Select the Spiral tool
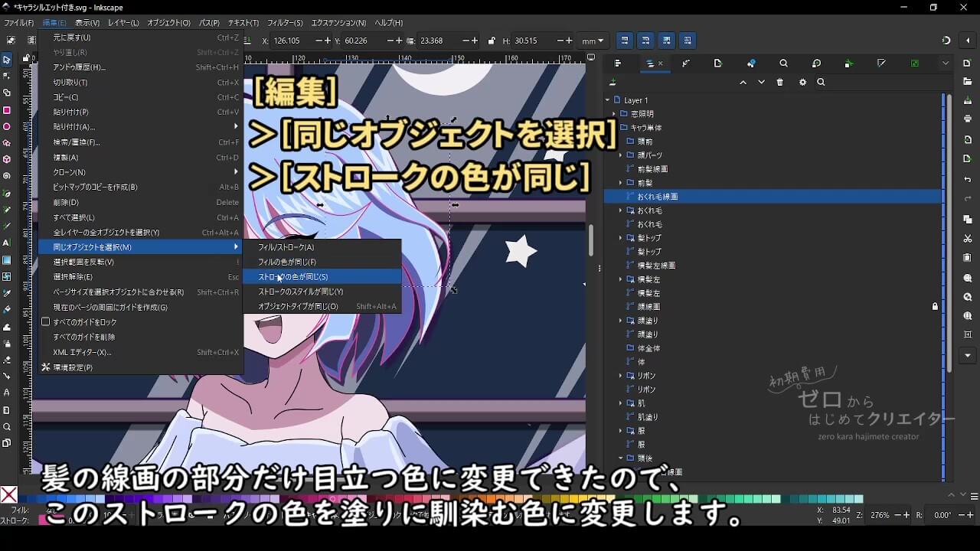The width and height of the screenshot is (980, 551). pyautogui.click(x=7, y=176)
